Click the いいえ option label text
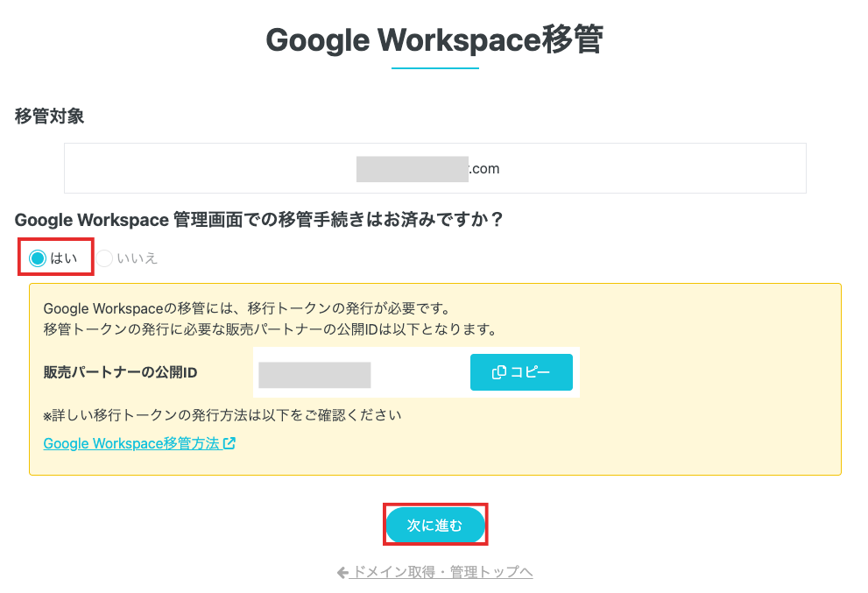868x593 pixels. tap(138, 258)
